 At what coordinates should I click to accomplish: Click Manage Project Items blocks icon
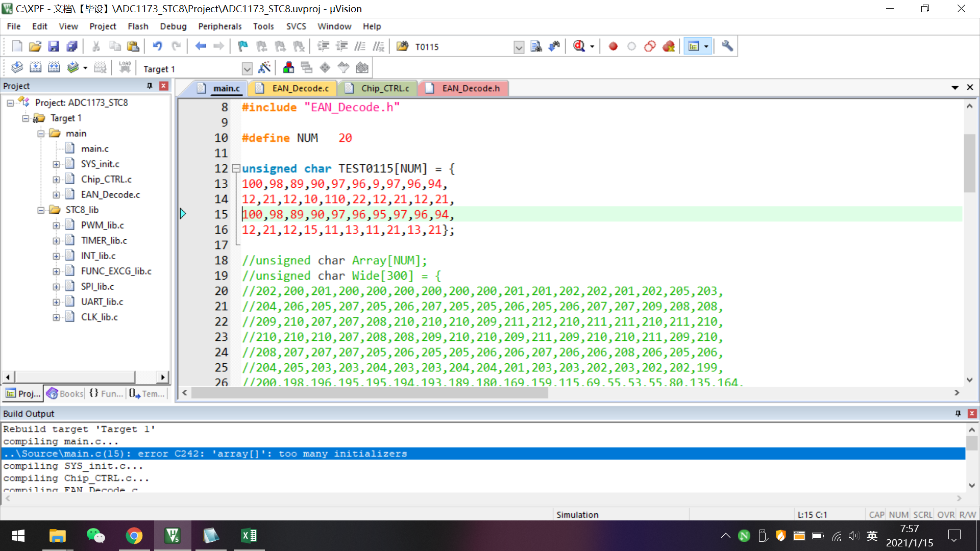pos(288,67)
